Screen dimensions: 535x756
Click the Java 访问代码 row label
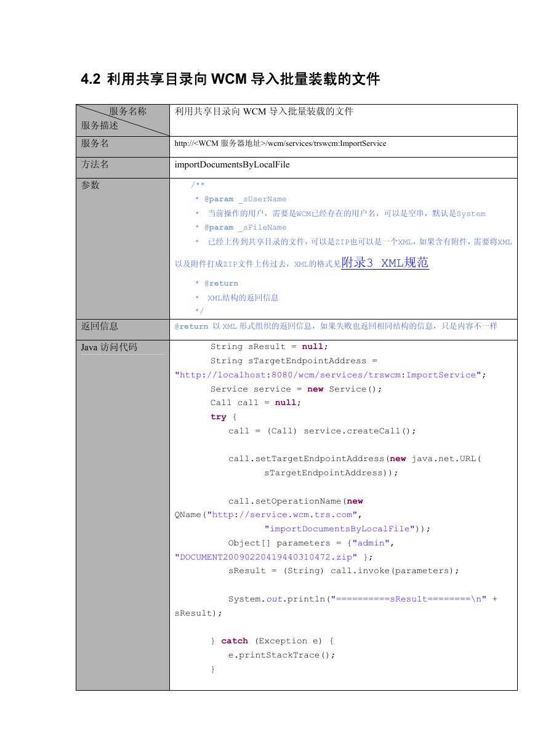click(109, 347)
